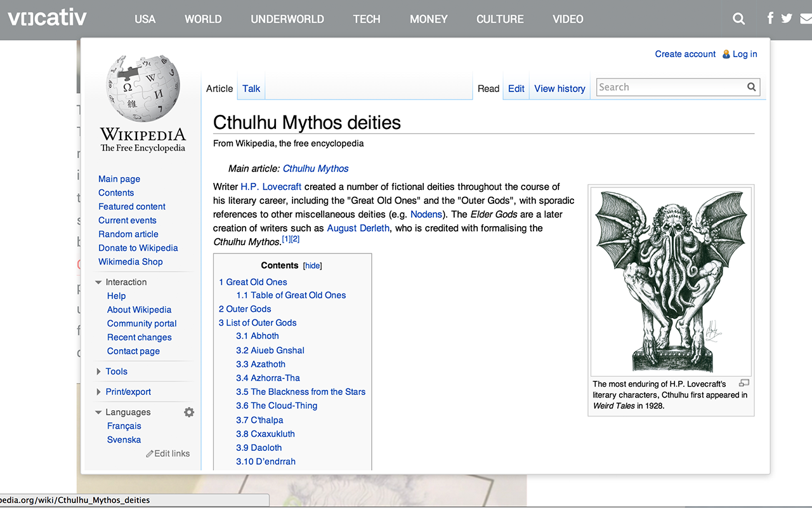Screen dimensions: 812x508
Task: Open the Featured content link
Action: (x=132, y=206)
